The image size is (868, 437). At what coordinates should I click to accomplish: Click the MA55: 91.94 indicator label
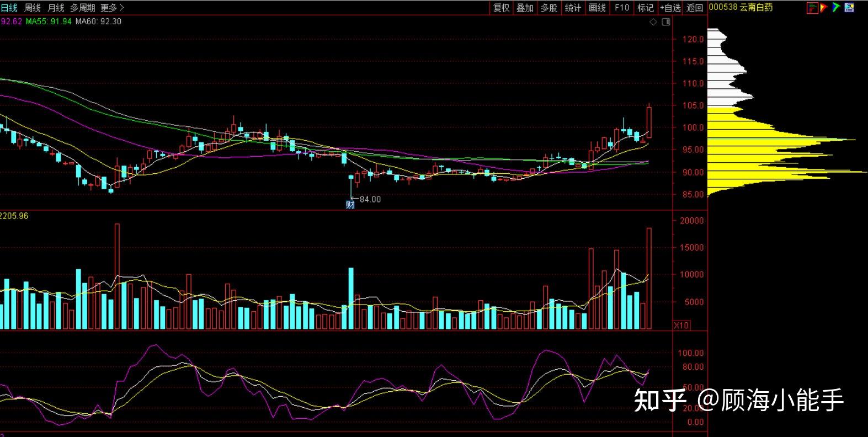tap(49, 22)
